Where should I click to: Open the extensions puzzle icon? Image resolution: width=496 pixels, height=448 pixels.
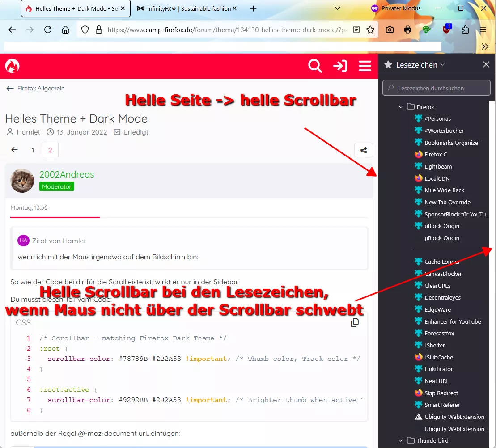[x=465, y=30]
